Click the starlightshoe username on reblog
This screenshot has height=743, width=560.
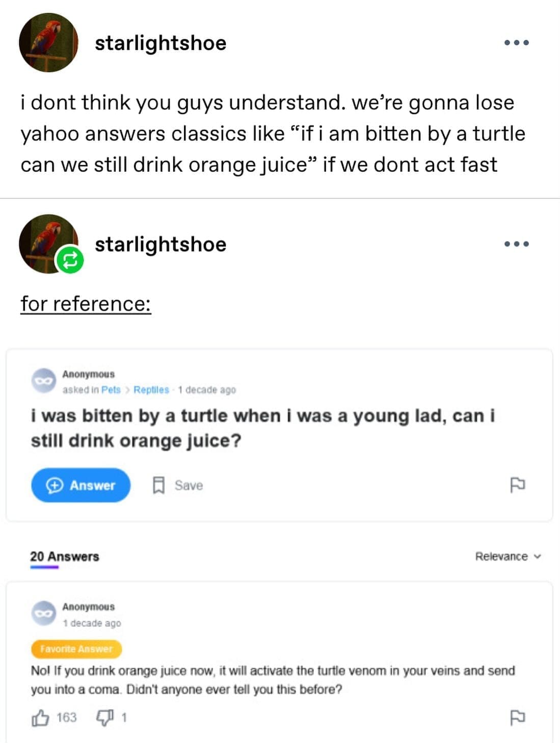pyautogui.click(x=161, y=244)
